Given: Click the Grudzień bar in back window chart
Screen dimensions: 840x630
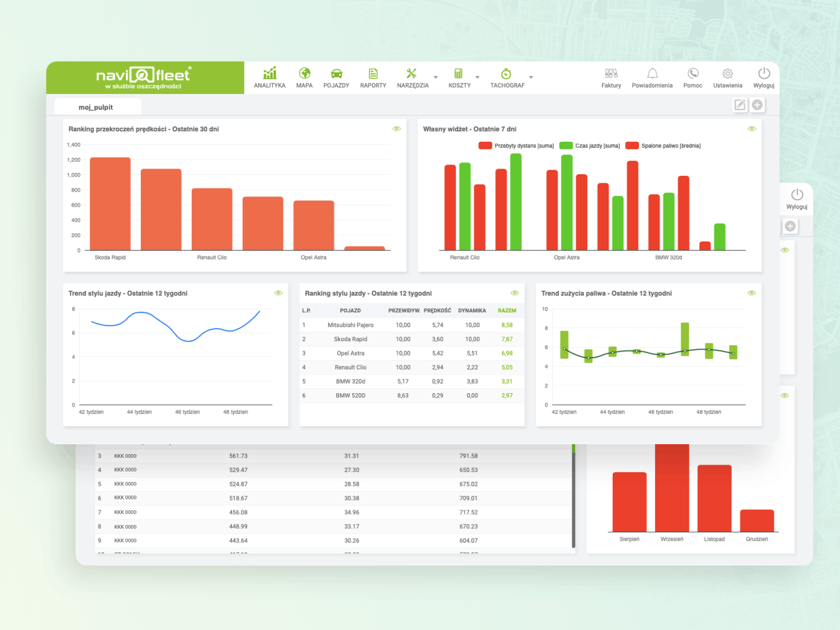Looking at the screenshot, I should tap(757, 521).
